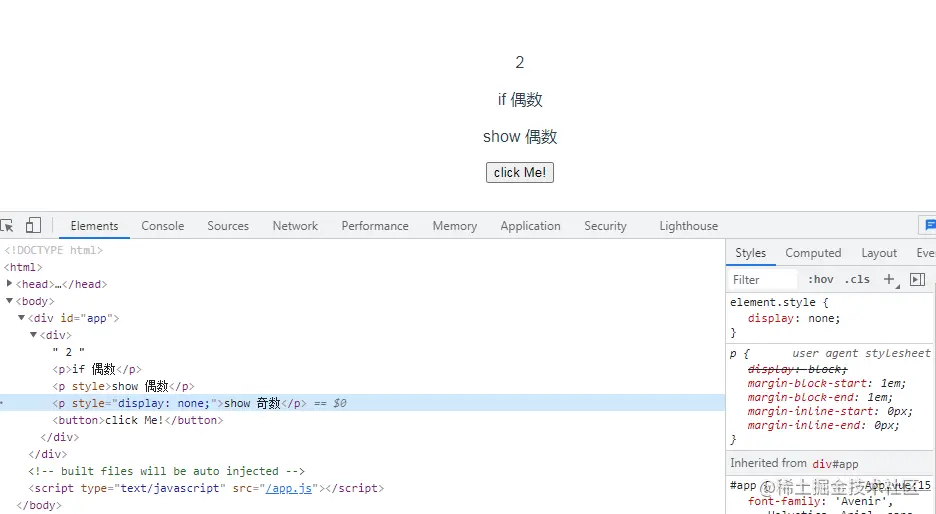Select the highlighted "show 奇数" p node
Viewport: 936px width, 514px height.
(362, 403)
